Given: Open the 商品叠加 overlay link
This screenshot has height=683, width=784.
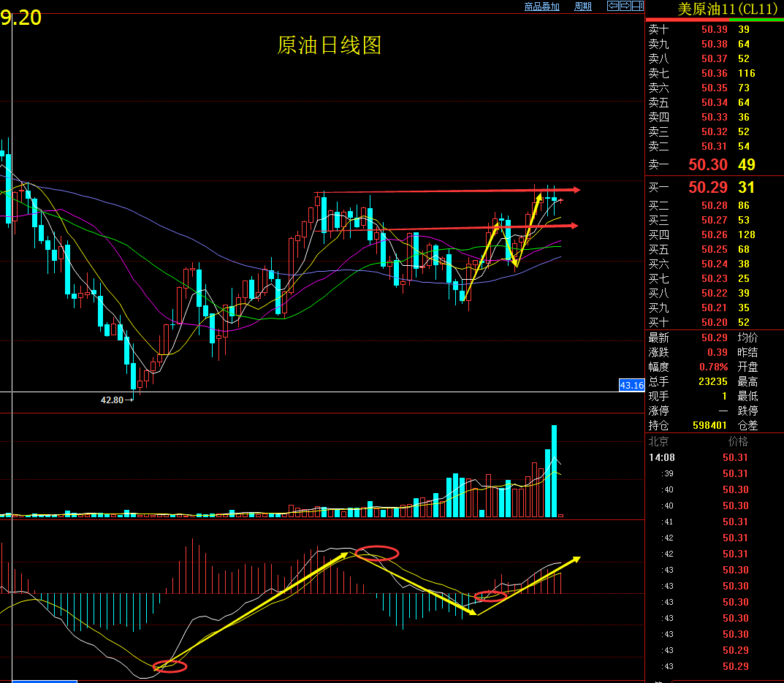Looking at the screenshot, I should pos(541,7).
